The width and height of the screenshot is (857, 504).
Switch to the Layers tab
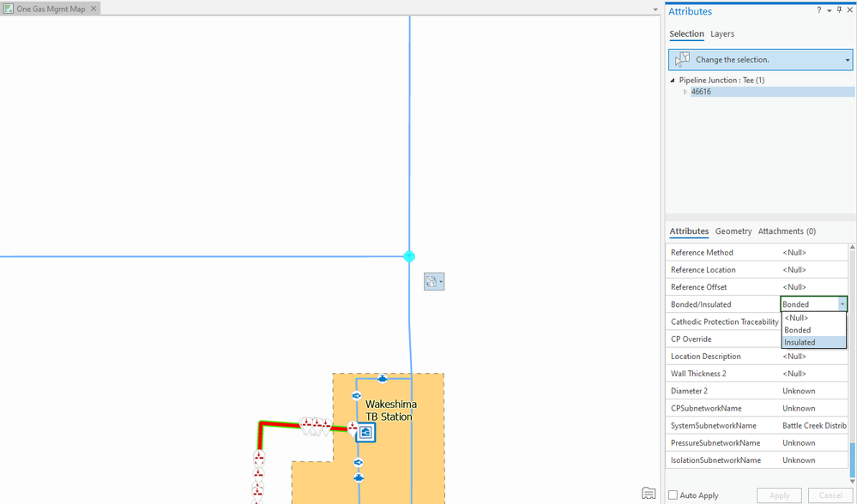click(722, 33)
